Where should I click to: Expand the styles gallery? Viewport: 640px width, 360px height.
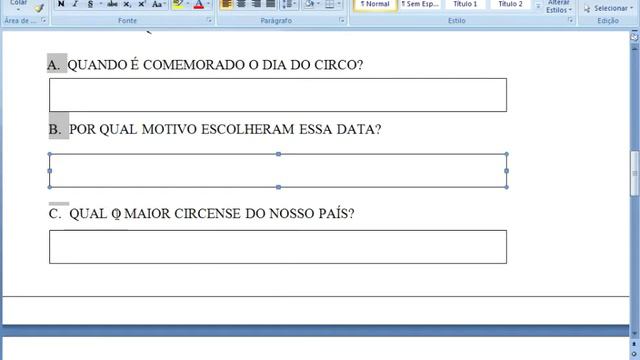(x=538, y=6)
